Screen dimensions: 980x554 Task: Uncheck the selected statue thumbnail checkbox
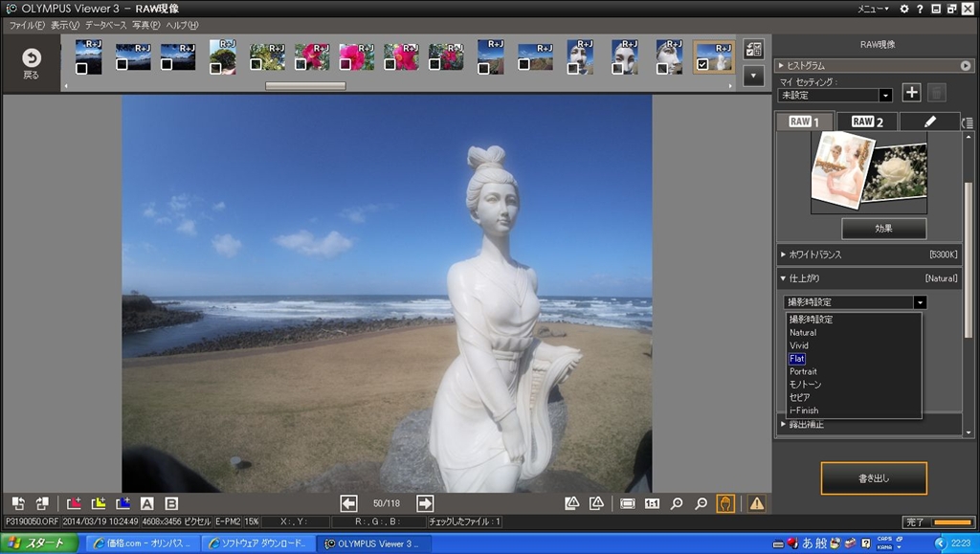[703, 65]
